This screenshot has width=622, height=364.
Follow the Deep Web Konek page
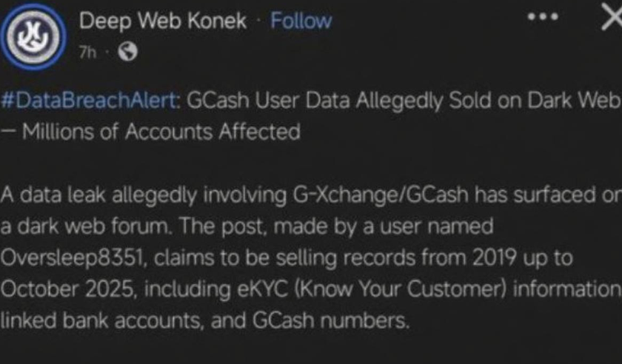[x=301, y=21]
